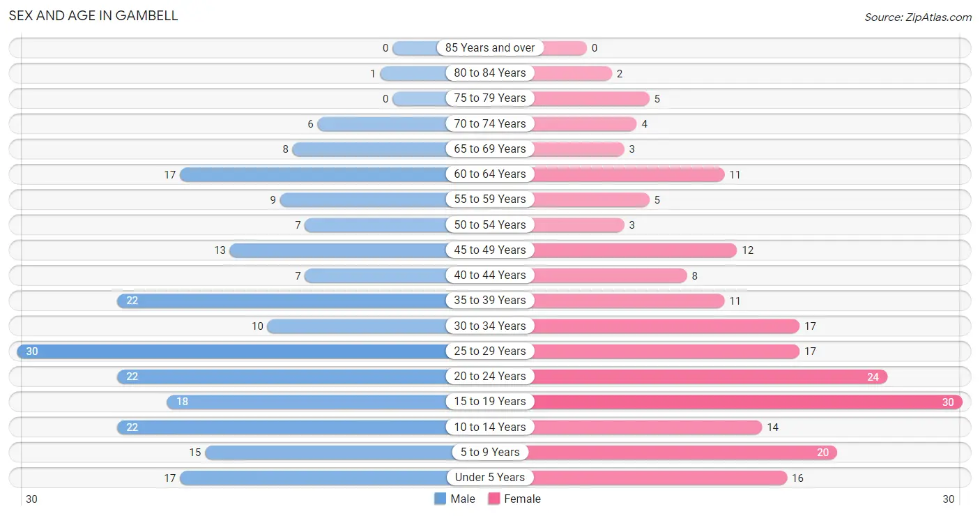Viewport: 980px width, 516px height.
Task: Select the male 70 to 74 Years bar
Action: click(x=382, y=123)
